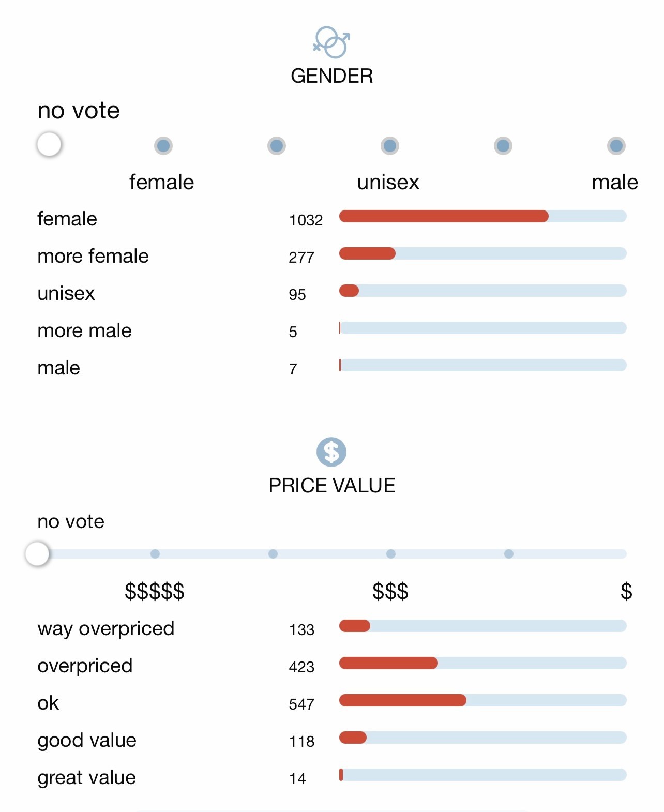Click the GENDER section heading
Image resolution: width=664 pixels, height=812 pixels.
click(332, 76)
